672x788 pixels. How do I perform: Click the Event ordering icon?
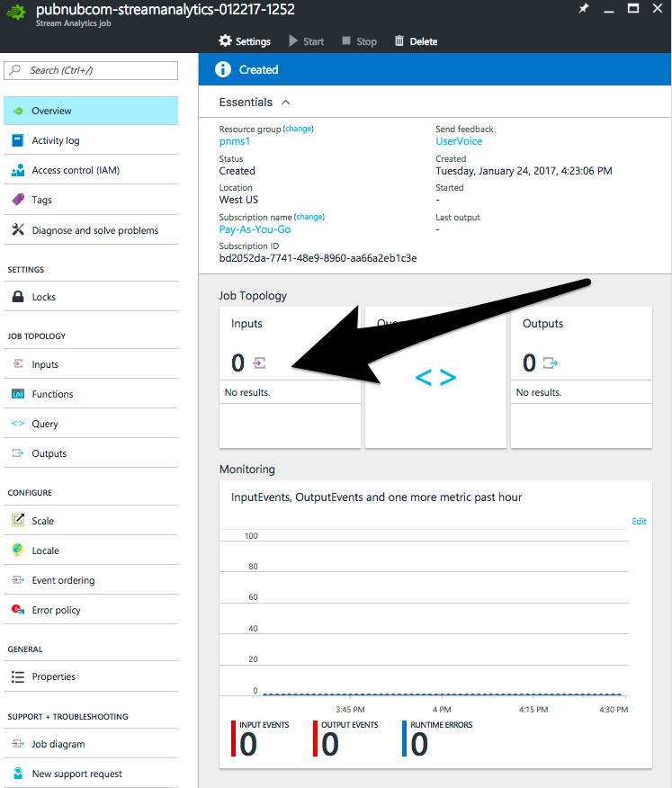coord(18,580)
